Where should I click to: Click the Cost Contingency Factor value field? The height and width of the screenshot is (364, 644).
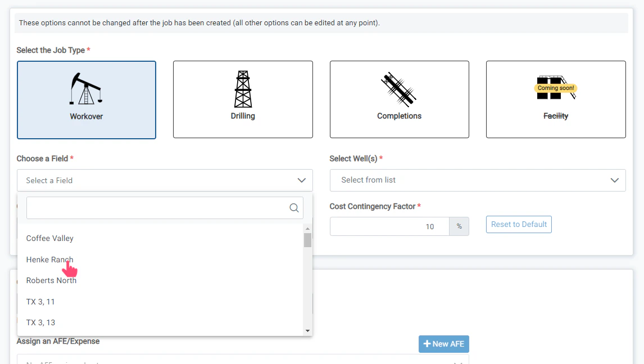click(x=389, y=226)
